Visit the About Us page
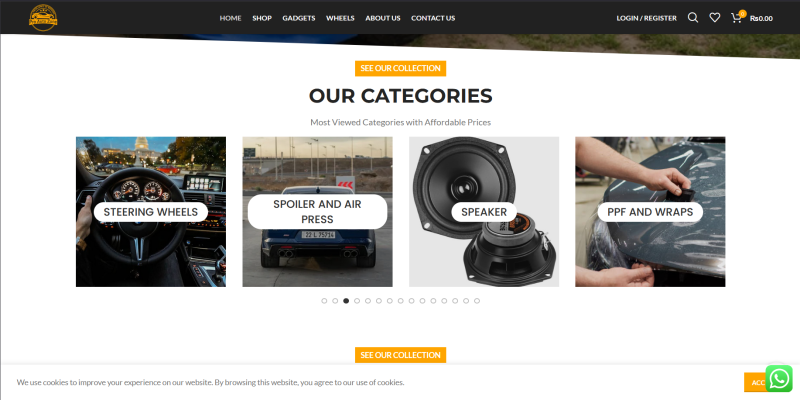800x400 pixels. pyautogui.click(x=383, y=18)
